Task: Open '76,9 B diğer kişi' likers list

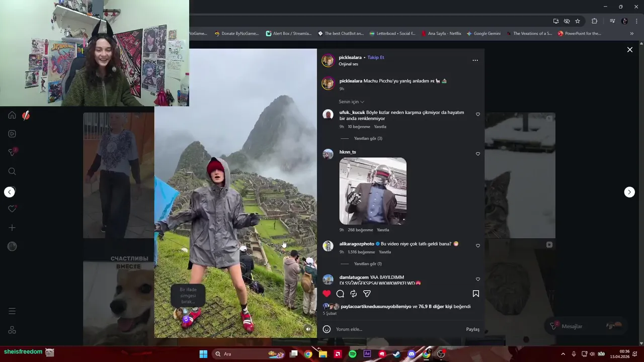Action: (435, 306)
